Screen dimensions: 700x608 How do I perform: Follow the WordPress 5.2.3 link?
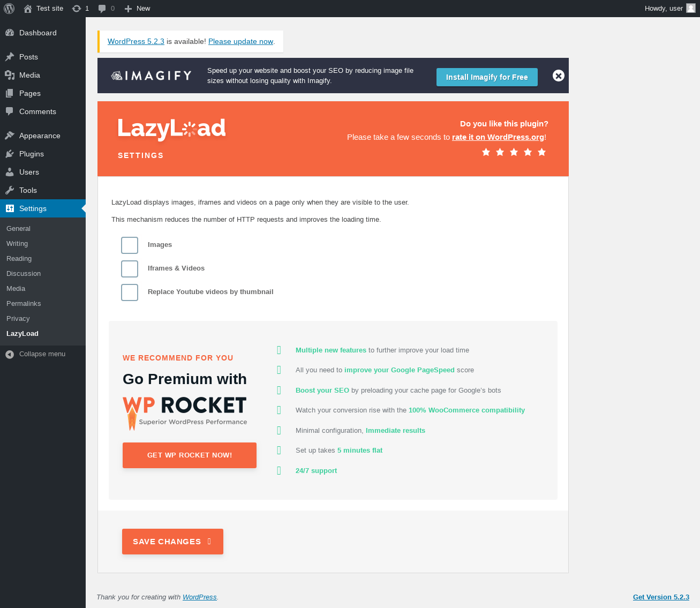[136, 41]
